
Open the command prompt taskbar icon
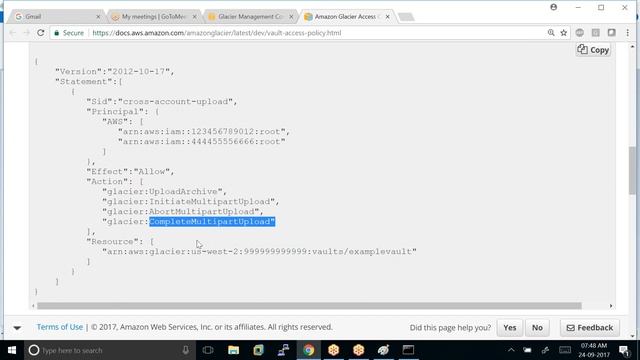pyautogui.click(x=408, y=350)
